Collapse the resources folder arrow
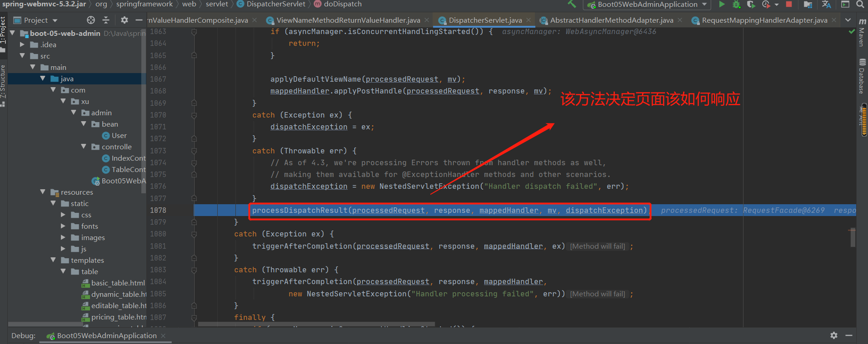The width and height of the screenshot is (868, 344). pos(43,192)
